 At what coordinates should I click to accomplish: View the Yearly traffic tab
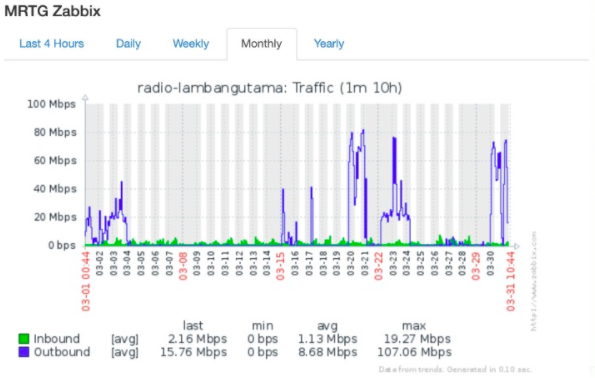tap(329, 44)
